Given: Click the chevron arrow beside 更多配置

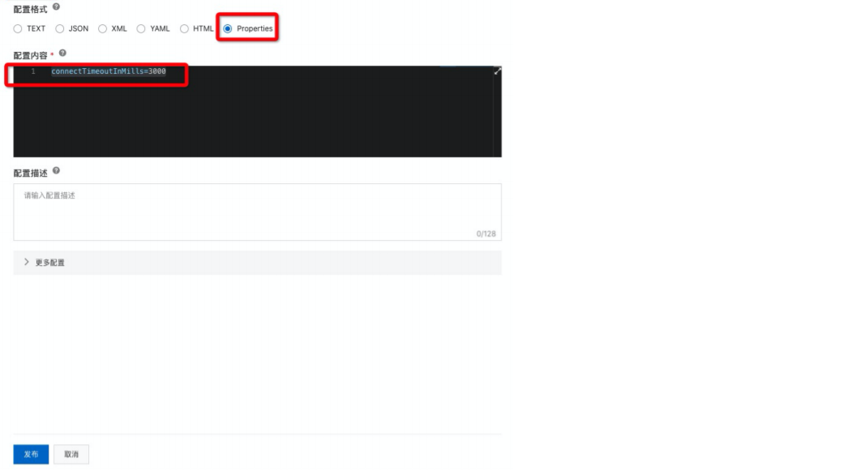Looking at the screenshot, I should 26,262.
